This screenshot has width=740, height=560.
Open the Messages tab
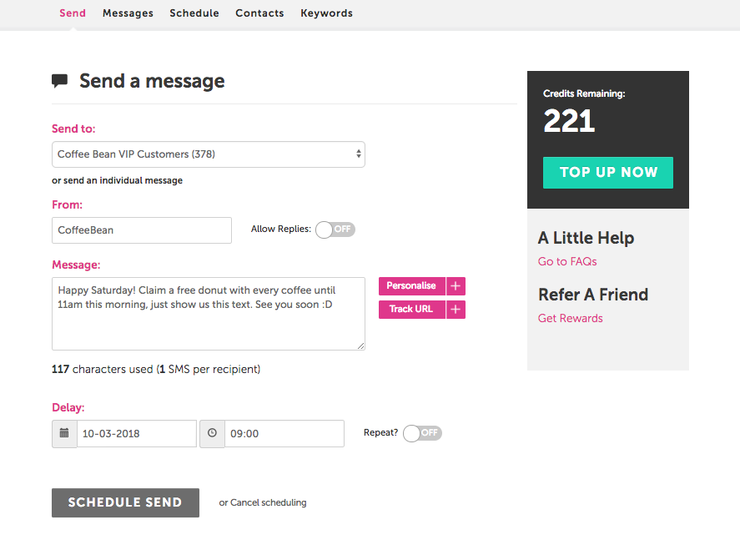coord(128,13)
